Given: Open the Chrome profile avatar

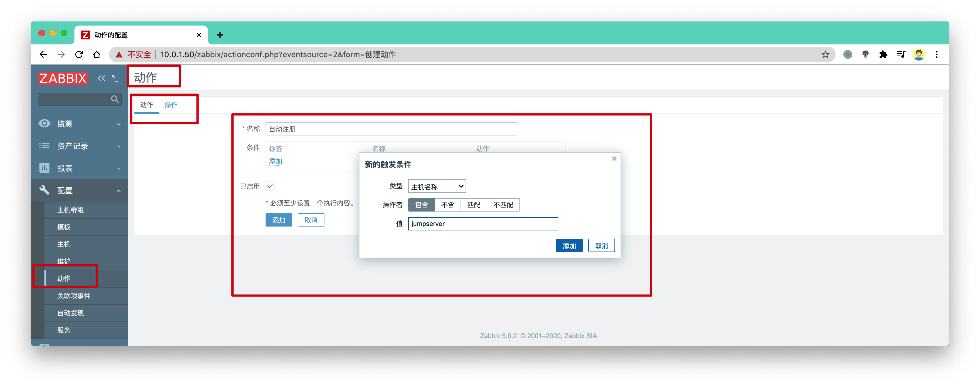Looking at the screenshot, I should (918, 54).
